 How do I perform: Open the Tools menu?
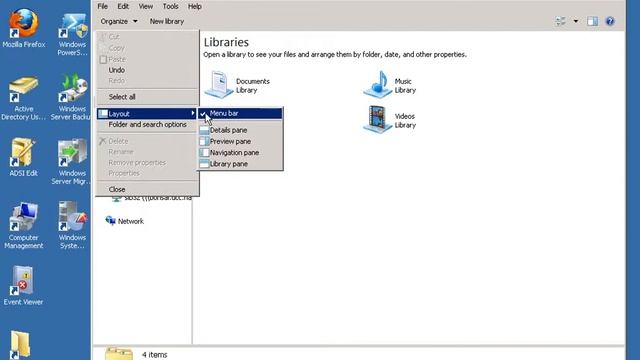click(170, 7)
